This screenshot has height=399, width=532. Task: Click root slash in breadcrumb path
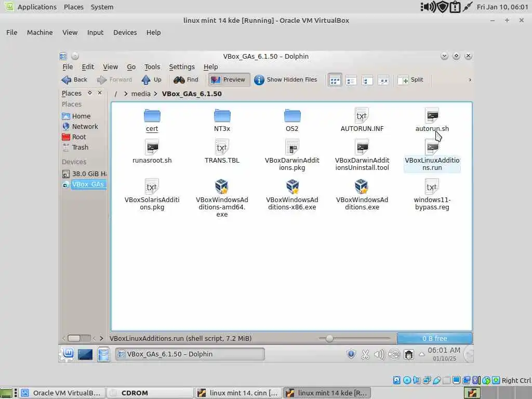click(116, 94)
